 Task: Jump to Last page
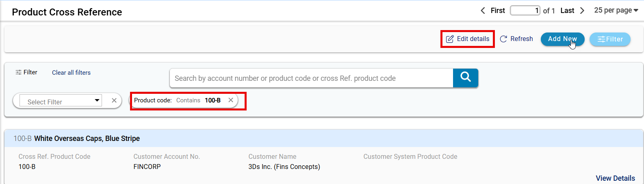567,11
